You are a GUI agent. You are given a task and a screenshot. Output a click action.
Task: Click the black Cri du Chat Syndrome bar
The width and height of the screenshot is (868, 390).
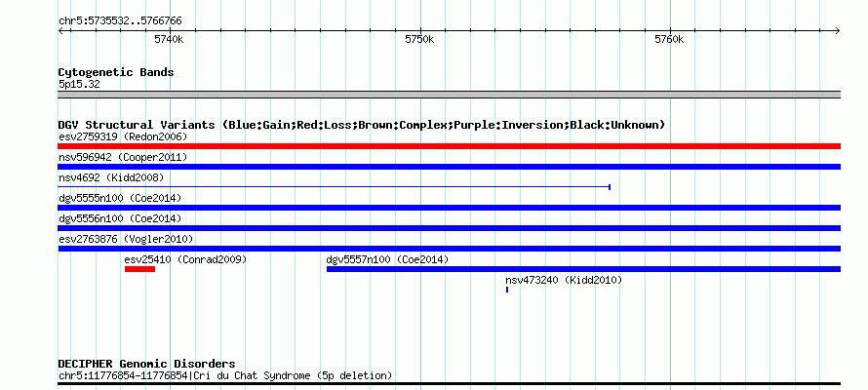tap(449, 383)
